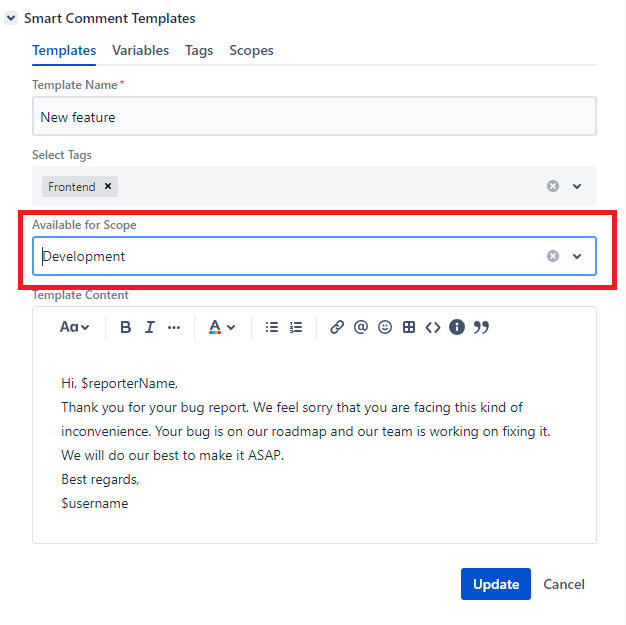The image size is (626, 625).
Task: Switch to the Scopes tab
Action: (x=251, y=50)
